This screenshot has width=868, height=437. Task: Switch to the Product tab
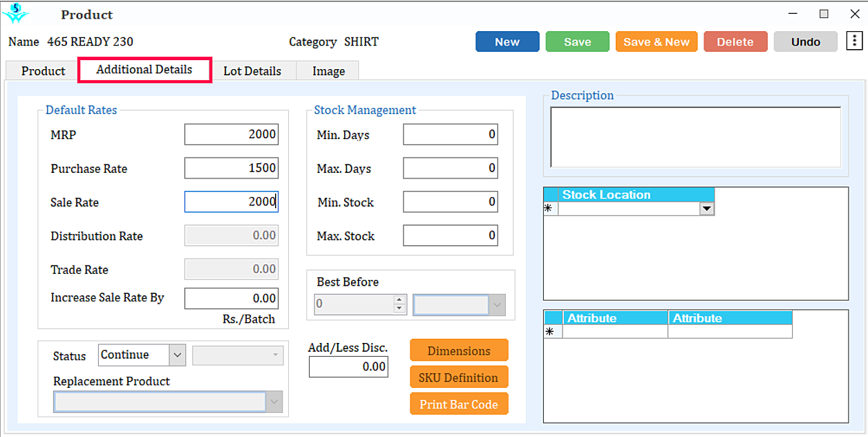click(43, 71)
